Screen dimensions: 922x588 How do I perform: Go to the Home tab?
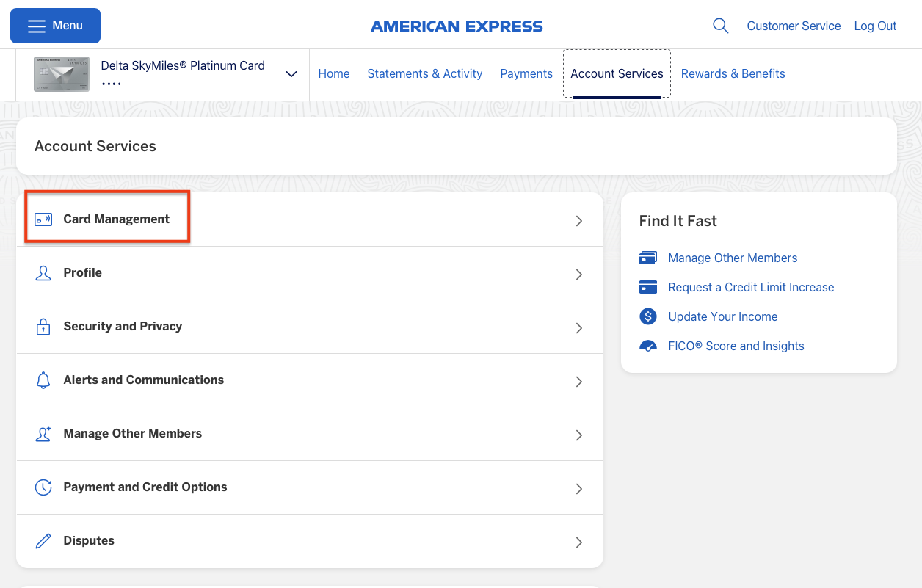(334, 73)
